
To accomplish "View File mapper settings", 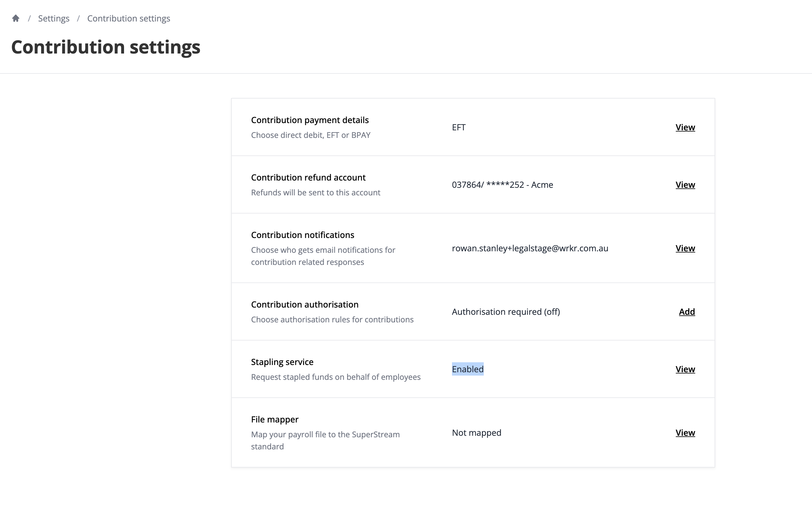I will pyautogui.click(x=685, y=432).
